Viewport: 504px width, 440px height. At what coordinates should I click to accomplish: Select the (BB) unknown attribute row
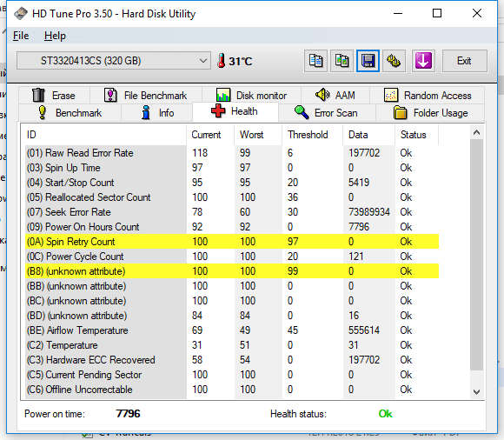232,286
